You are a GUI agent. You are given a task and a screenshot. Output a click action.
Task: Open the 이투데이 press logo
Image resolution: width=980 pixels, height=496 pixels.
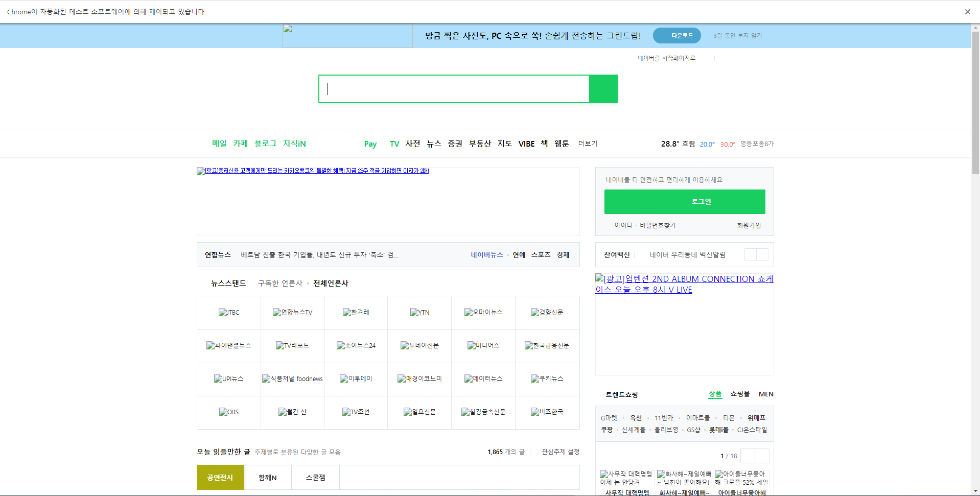[x=356, y=379]
